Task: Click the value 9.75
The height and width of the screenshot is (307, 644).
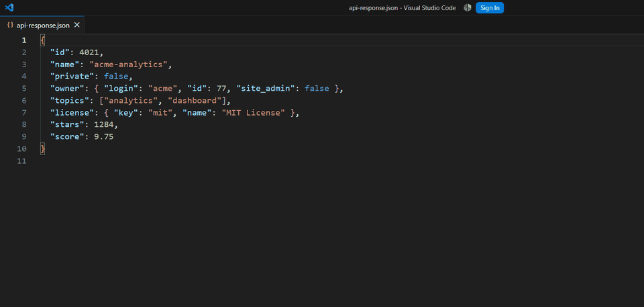Action: point(103,136)
